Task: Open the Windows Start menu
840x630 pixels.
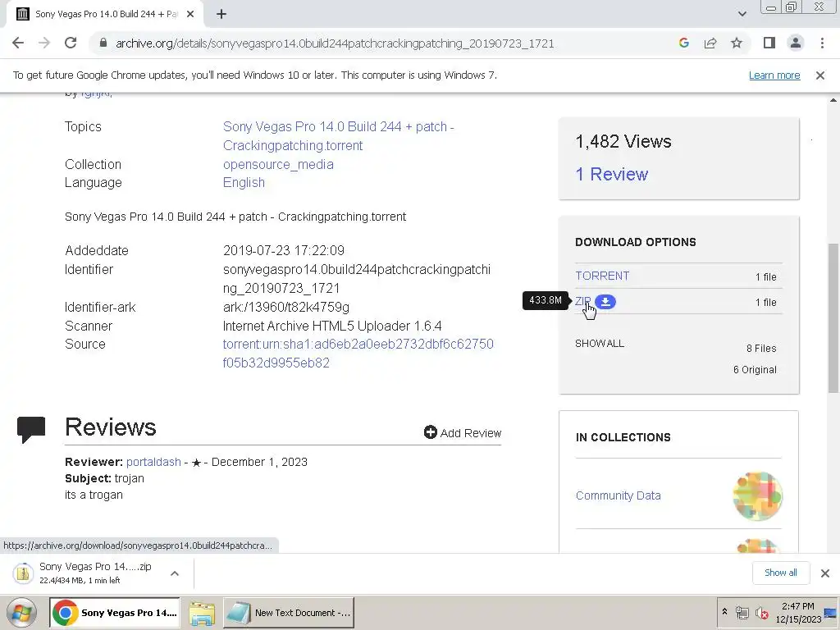Action: point(22,613)
